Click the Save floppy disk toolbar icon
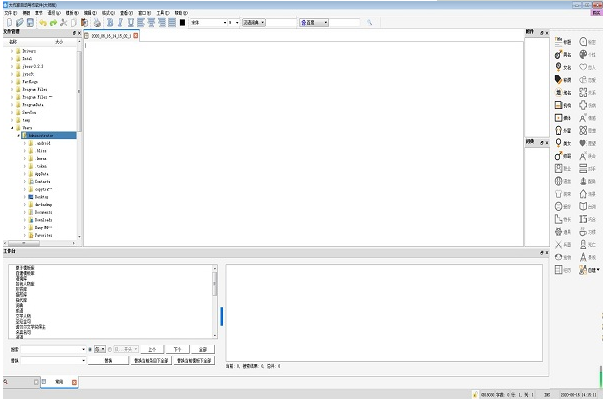This screenshot has height=399, width=603. (x=30, y=23)
